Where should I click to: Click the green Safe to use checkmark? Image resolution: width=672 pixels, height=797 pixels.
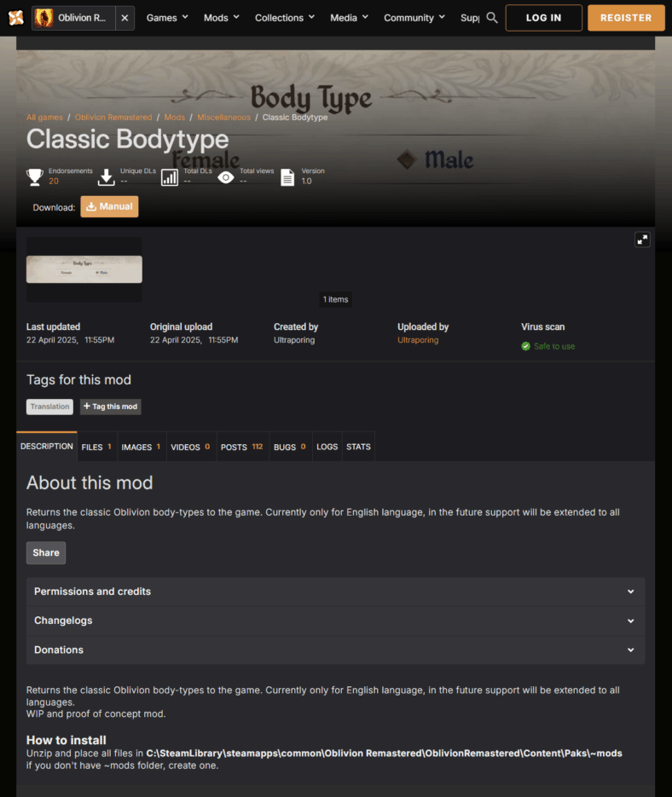click(x=526, y=346)
